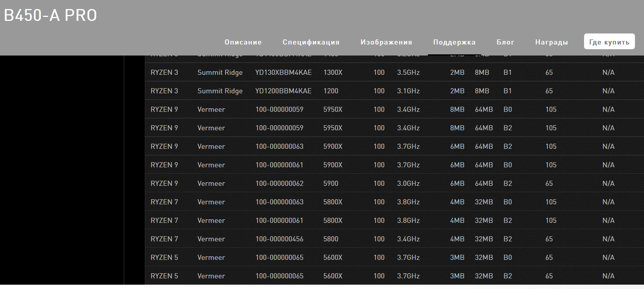Select B2 stepping in the 5950X row
644x289 pixels.
[x=508, y=128]
